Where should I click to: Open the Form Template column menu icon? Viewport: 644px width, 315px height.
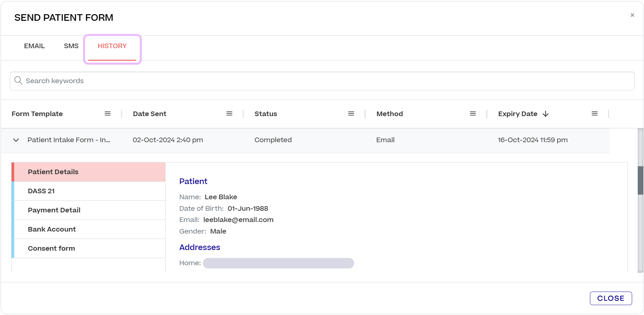107,113
